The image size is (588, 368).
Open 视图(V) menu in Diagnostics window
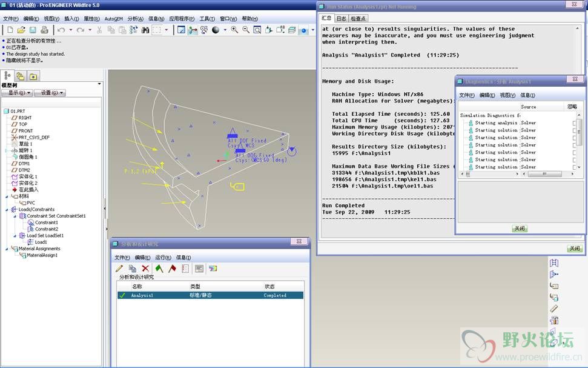pyautogui.click(x=507, y=95)
